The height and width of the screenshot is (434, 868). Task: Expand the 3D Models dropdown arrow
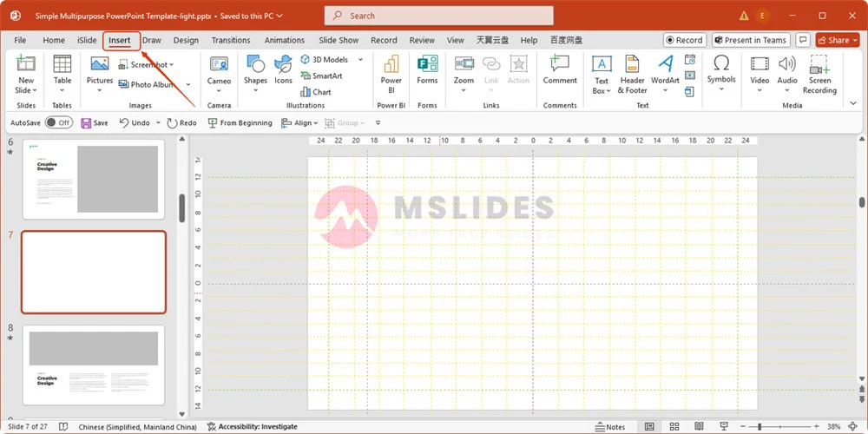pyautogui.click(x=360, y=60)
